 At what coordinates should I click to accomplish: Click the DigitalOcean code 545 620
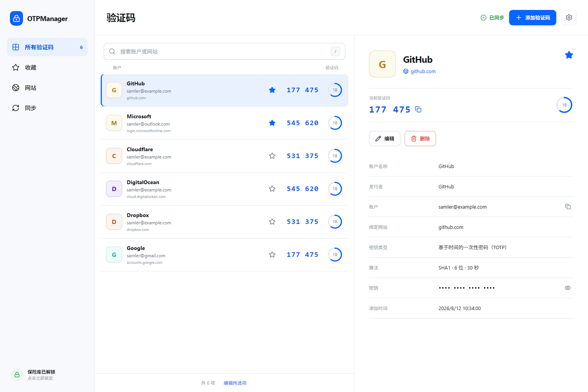pyautogui.click(x=302, y=189)
